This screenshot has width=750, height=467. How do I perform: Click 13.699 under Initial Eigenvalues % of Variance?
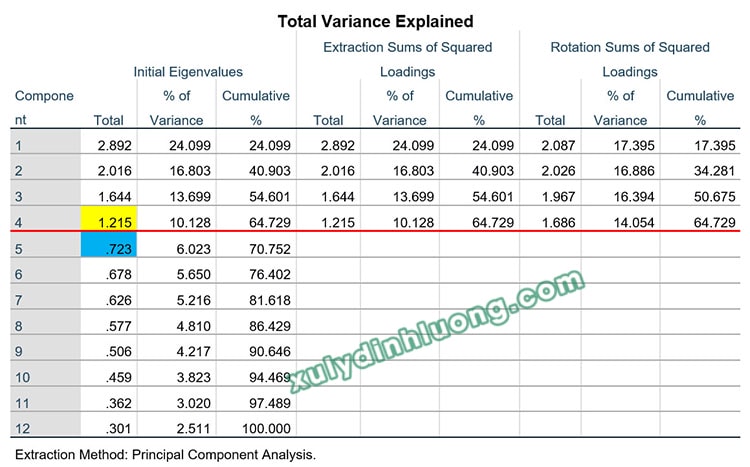[190, 197]
